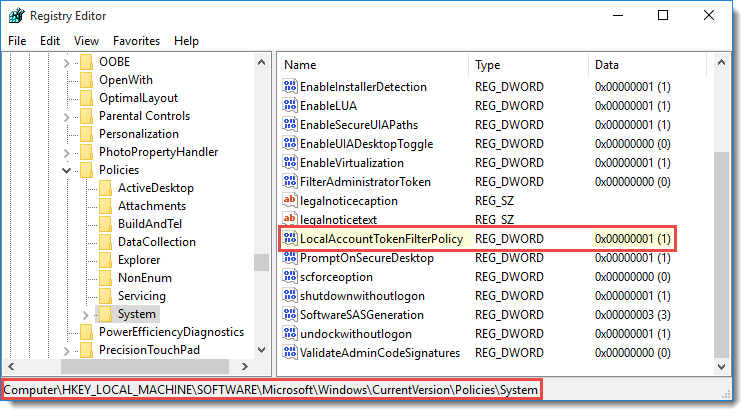The width and height of the screenshot is (748, 416).
Task: Select the Servicing subkey
Action: click(142, 296)
